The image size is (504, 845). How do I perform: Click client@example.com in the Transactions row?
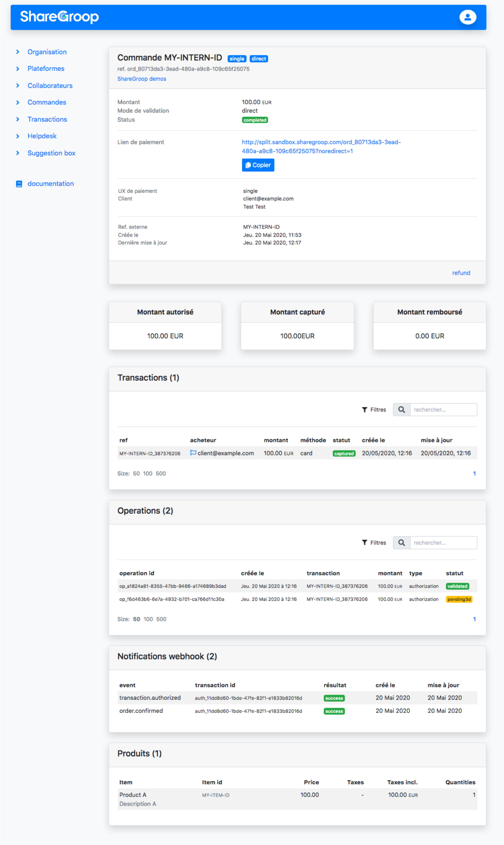click(x=226, y=453)
